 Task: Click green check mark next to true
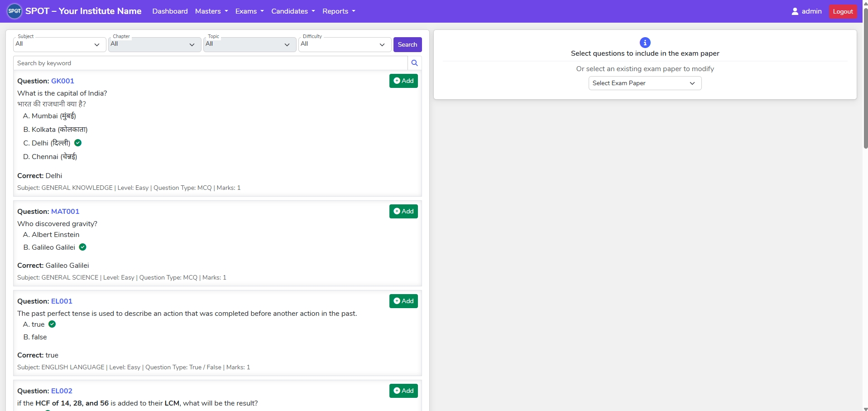(x=52, y=324)
